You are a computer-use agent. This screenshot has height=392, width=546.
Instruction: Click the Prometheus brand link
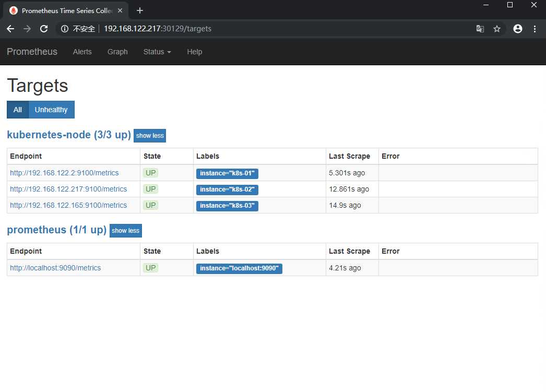point(32,52)
